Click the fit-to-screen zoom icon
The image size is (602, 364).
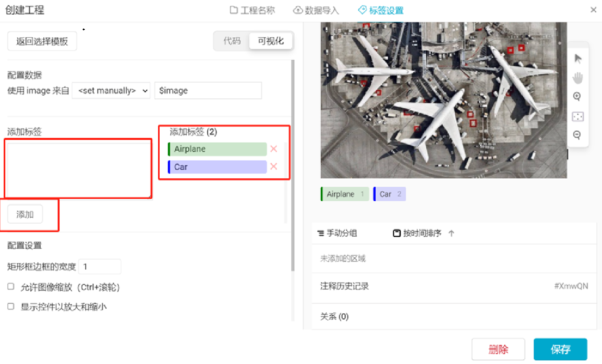577,116
